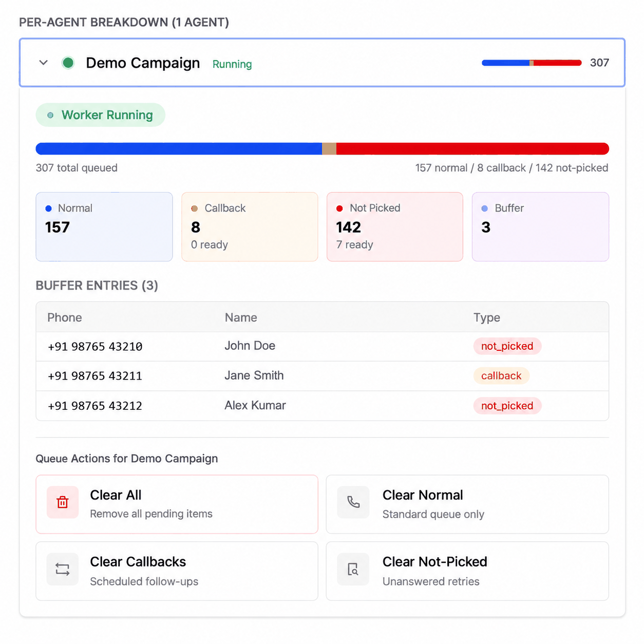Click the name Alex Kumar
Image resolution: width=644 pixels, height=644 pixels.
coord(255,405)
